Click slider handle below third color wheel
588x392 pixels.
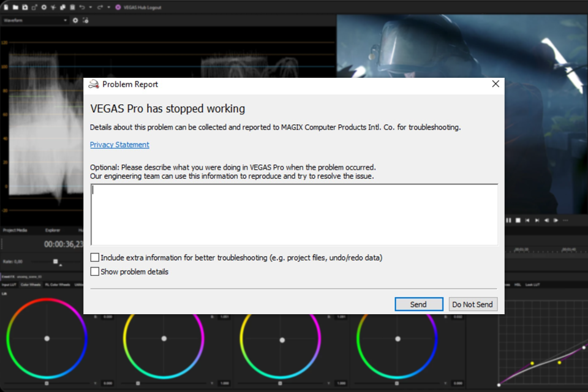[x=280, y=383]
